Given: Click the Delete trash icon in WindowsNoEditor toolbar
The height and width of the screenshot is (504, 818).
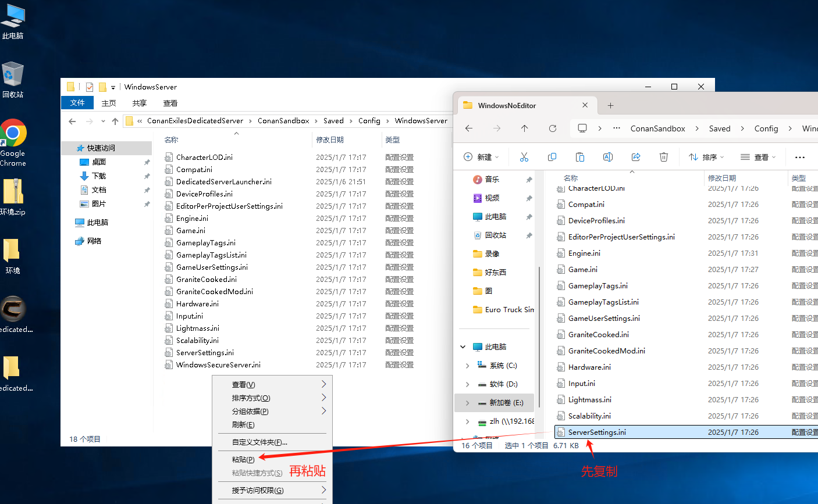Looking at the screenshot, I should [664, 157].
